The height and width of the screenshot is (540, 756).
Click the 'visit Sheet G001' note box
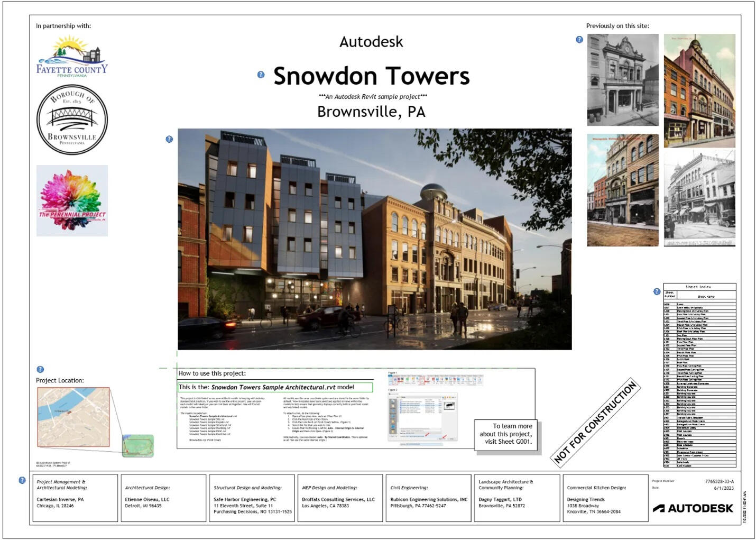coord(506,434)
